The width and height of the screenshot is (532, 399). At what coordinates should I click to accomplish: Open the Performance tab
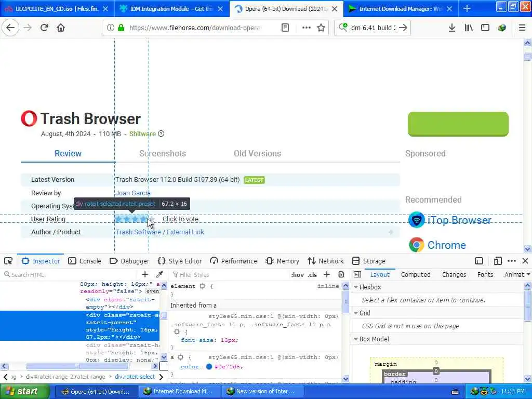(x=233, y=261)
